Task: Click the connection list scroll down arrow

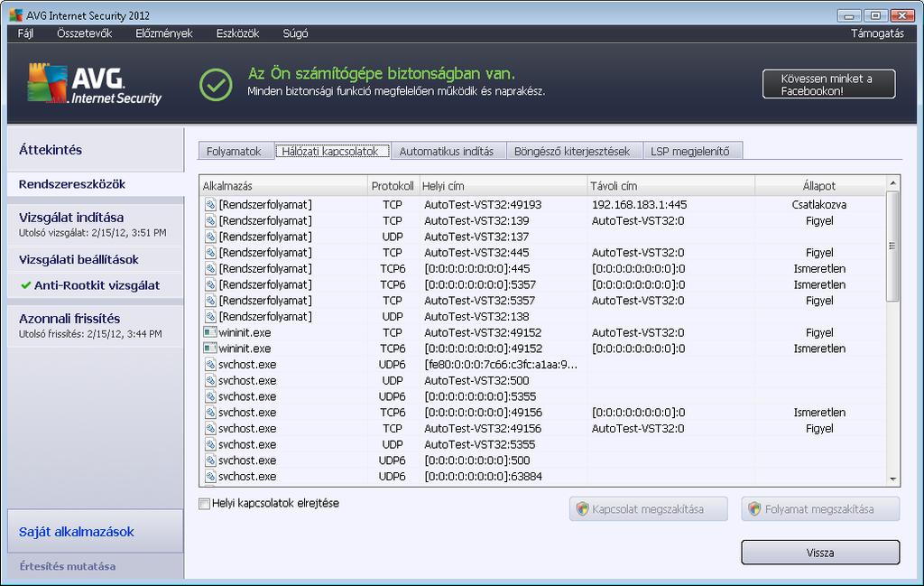Action: coord(892,479)
